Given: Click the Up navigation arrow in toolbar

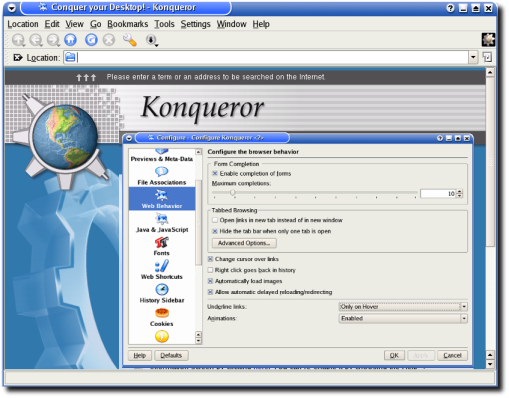Looking at the screenshot, I should click(18, 40).
